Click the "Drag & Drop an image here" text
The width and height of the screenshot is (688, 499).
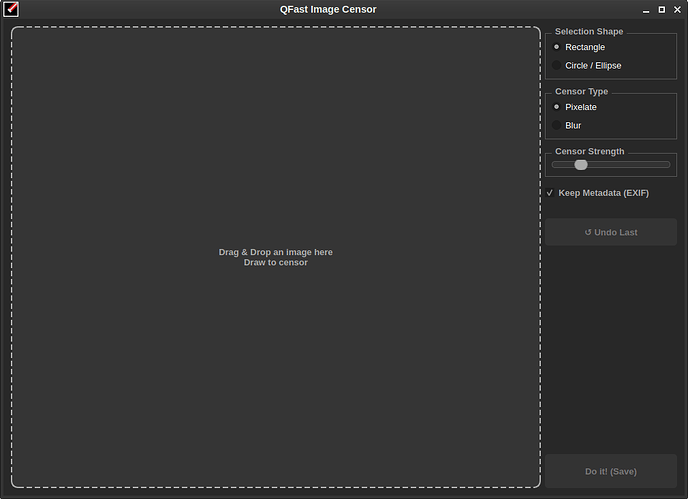pos(275,252)
